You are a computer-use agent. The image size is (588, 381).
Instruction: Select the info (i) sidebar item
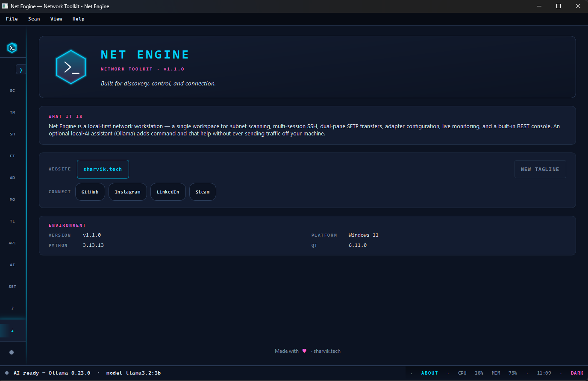(x=12, y=331)
